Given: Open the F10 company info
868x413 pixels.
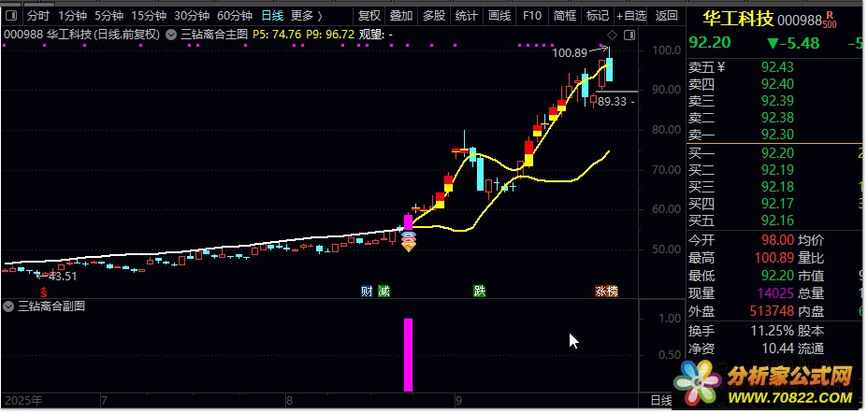Looking at the screenshot, I should (532, 15).
